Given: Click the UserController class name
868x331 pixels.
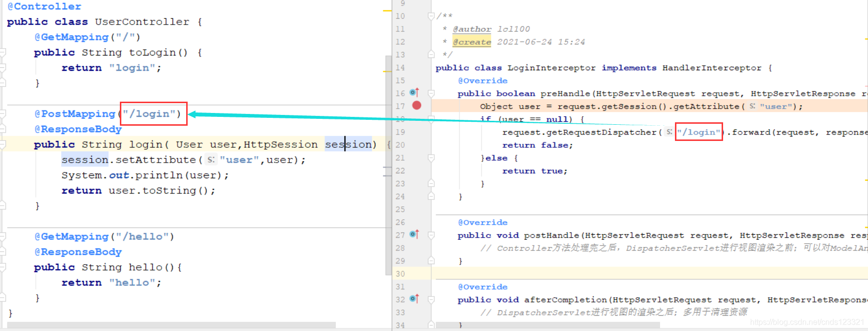Looking at the screenshot, I should [142, 22].
